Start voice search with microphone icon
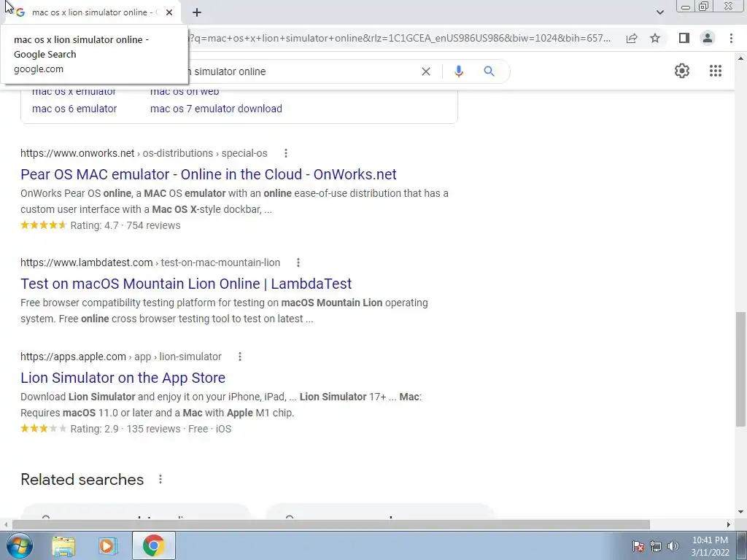This screenshot has height=560, width=747. point(458,71)
